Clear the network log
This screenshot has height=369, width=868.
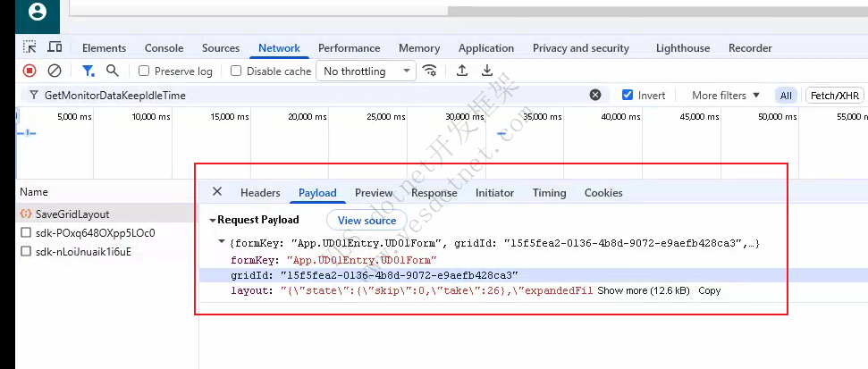point(55,71)
